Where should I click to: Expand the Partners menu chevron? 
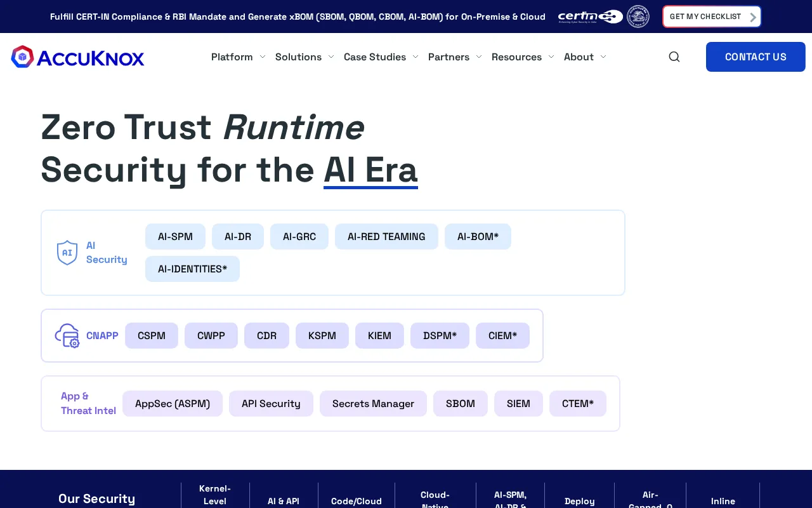(x=478, y=57)
